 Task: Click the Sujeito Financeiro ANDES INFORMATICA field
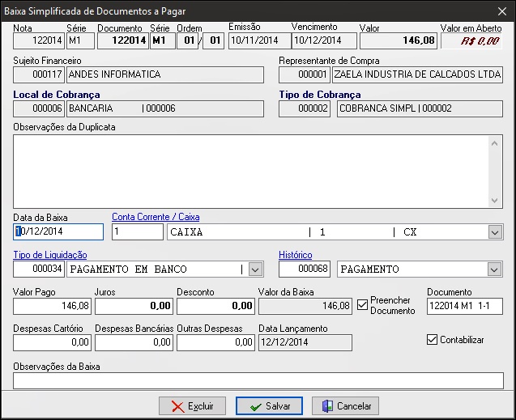(x=165, y=74)
